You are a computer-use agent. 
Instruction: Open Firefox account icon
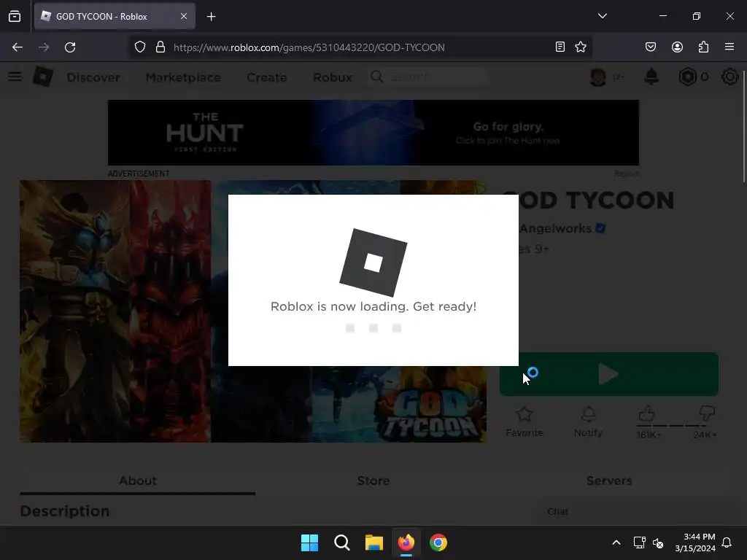tap(677, 47)
